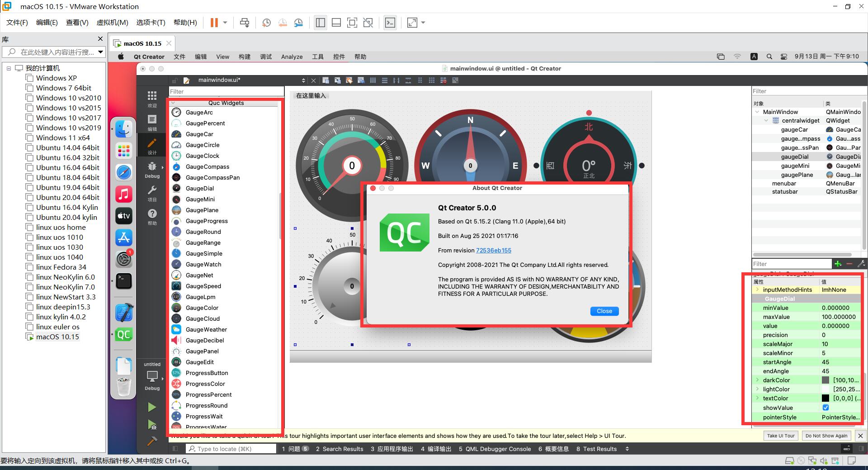Expand the textColor property row
Screen dimensions: 868x470
click(x=758, y=398)
